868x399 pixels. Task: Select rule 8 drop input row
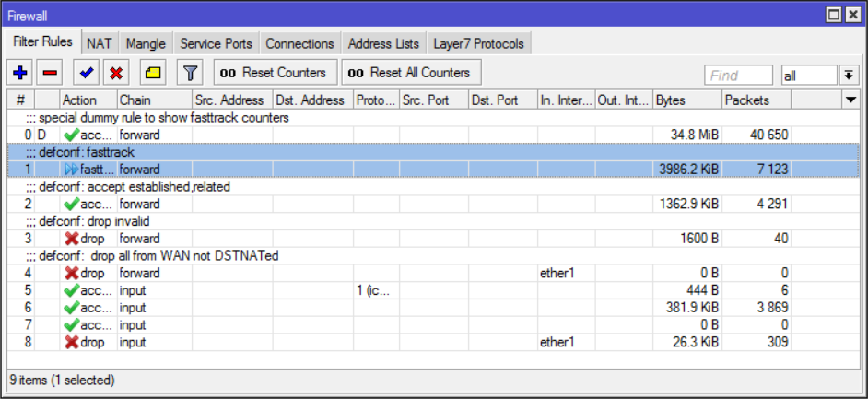[x=369, y=342]
